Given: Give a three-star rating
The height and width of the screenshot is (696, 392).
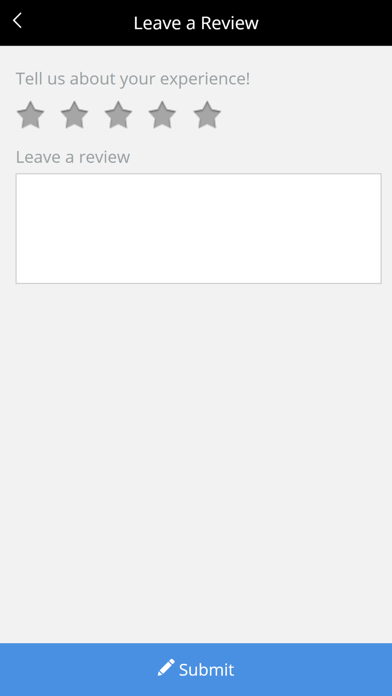Looking at the screenshot, I should (118, 115).
